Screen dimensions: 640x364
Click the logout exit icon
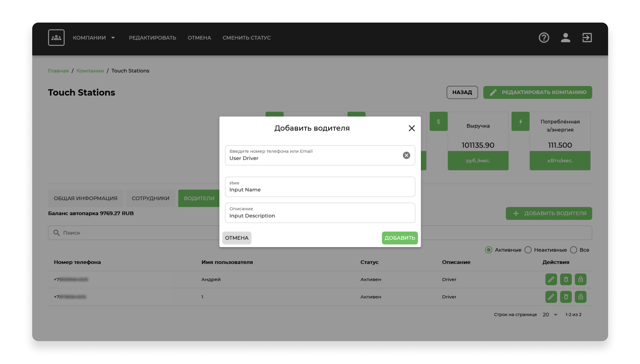click(x=587, y=37)
